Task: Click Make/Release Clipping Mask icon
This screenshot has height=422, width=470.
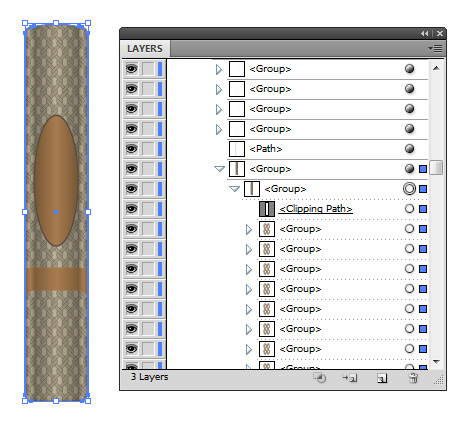Action: [320, 378]
